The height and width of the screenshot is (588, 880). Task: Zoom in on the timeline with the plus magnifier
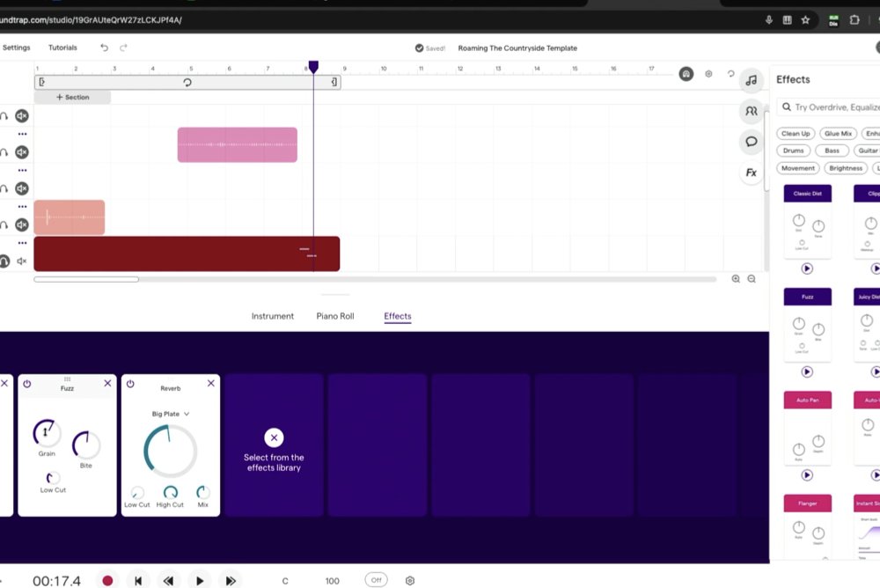[736, 278]
